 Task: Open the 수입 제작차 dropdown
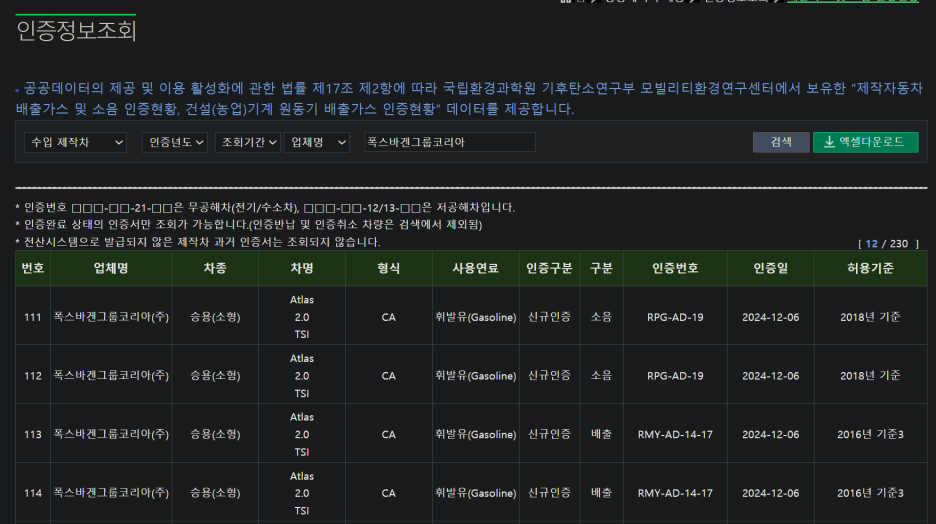(75, 142)
